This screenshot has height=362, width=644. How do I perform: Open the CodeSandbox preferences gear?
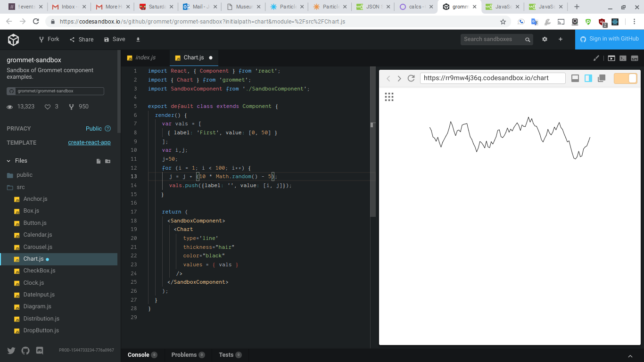[x=545, y=40]
